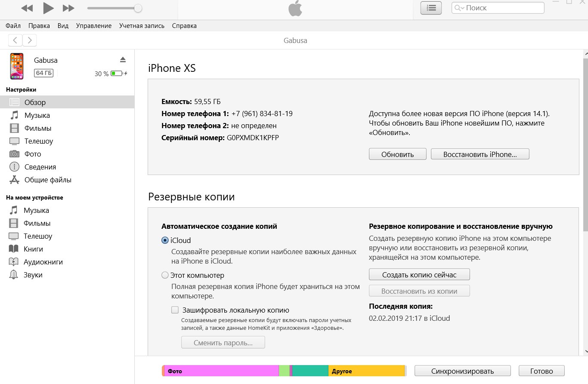Click the Готово button
Image resolution: width=588 pixels, height=384 pixels.
click(x=542, y=371)
